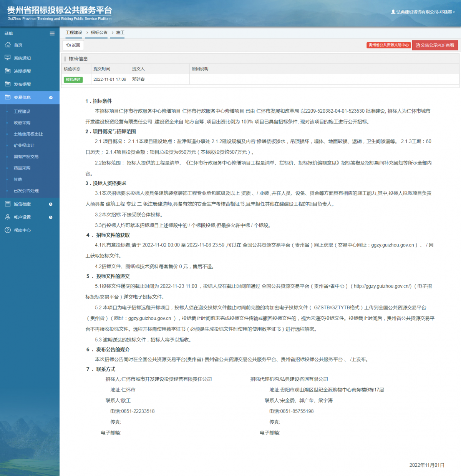
Task: Click the 诚信档案 archive icon
Action: (x=8, y=204)
